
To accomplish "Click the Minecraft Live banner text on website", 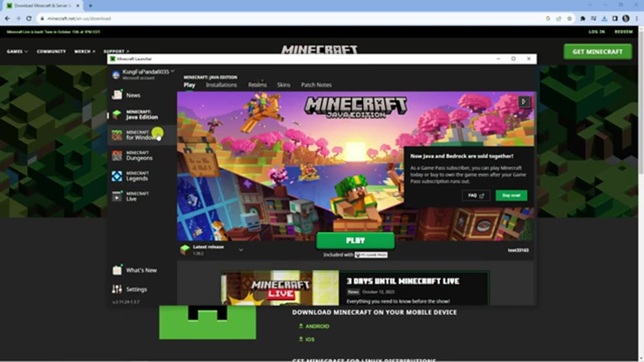I will pyautogui.click(x=53, y=32).
